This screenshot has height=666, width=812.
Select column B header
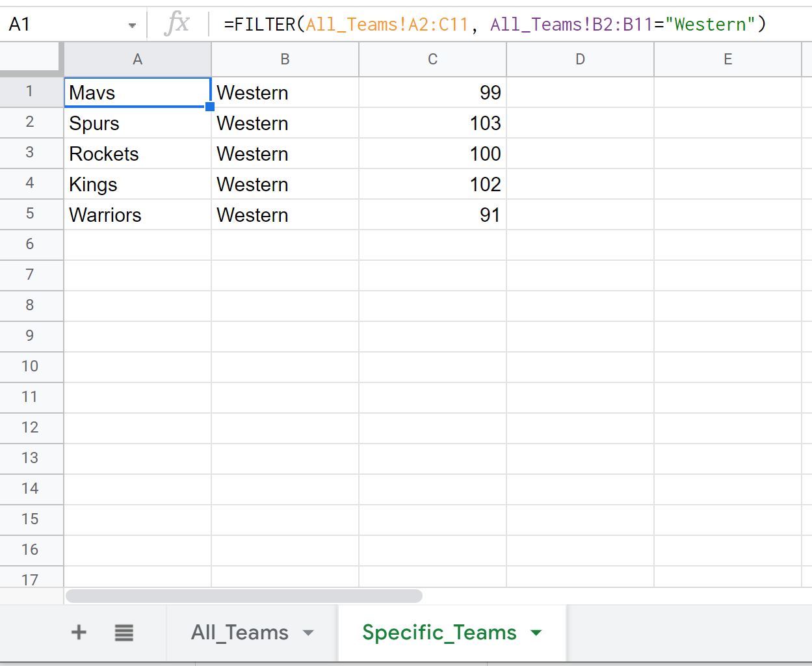(285, 59)
